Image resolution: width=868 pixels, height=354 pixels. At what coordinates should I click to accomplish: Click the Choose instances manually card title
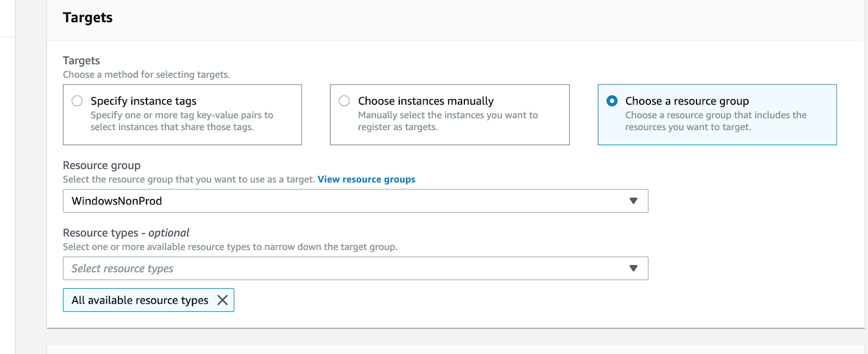pos(426,101)
